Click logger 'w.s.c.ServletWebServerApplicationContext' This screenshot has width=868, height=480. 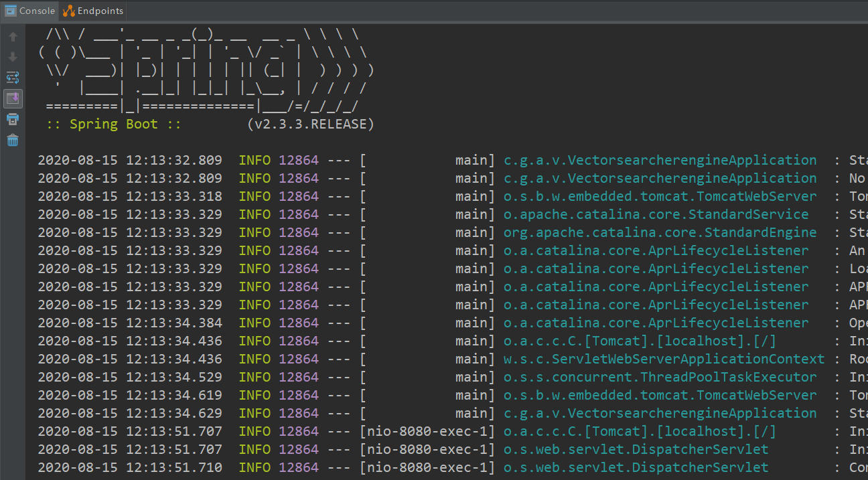coord(664,359)
